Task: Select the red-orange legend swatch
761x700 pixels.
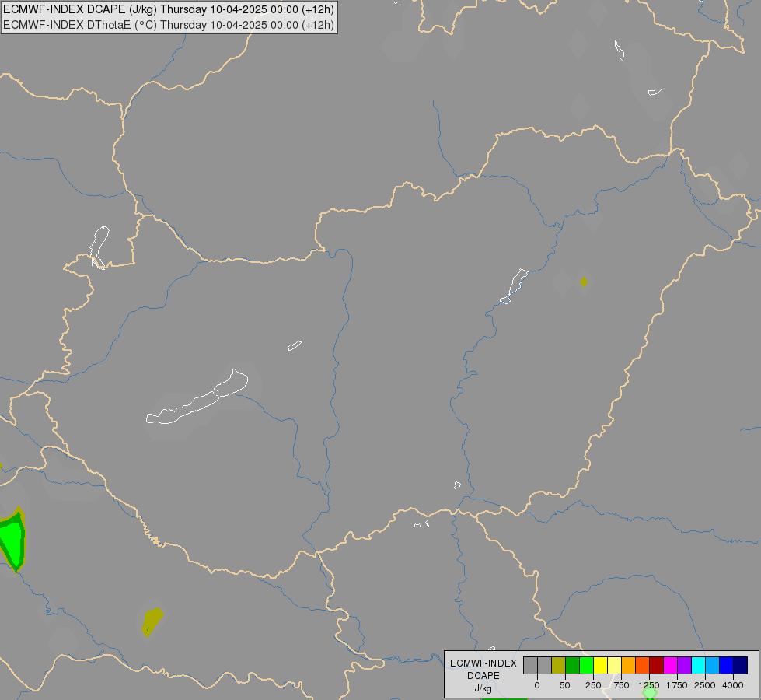Action: click(x=643, y=666)
